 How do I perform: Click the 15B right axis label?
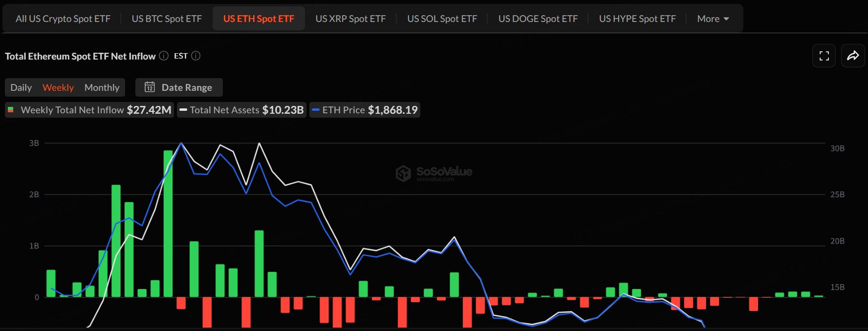(x=837, y=287)
